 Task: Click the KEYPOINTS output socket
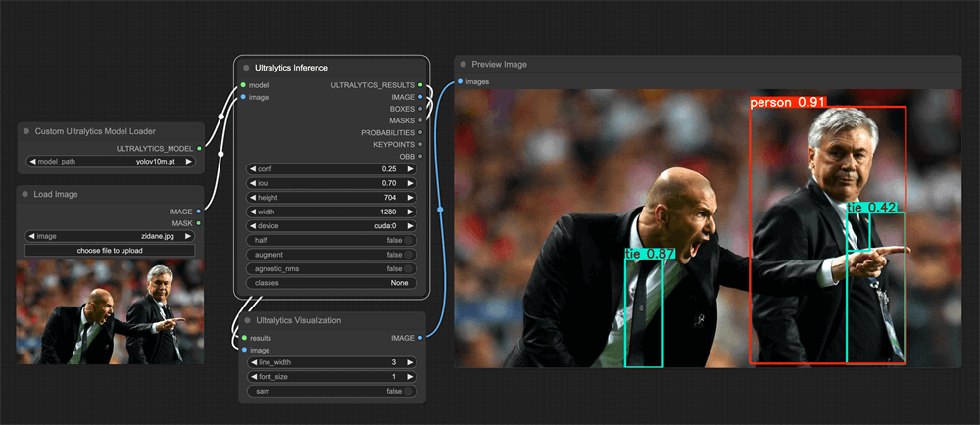(420, 144)
